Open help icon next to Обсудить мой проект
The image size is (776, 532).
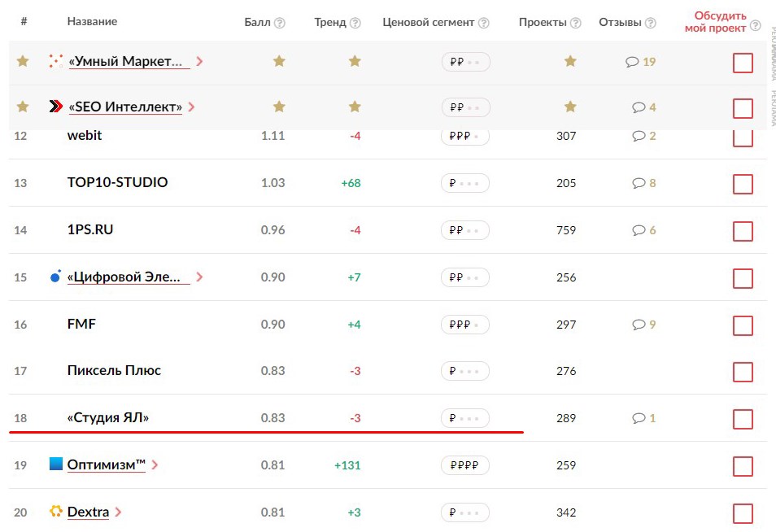click(755, 26)
